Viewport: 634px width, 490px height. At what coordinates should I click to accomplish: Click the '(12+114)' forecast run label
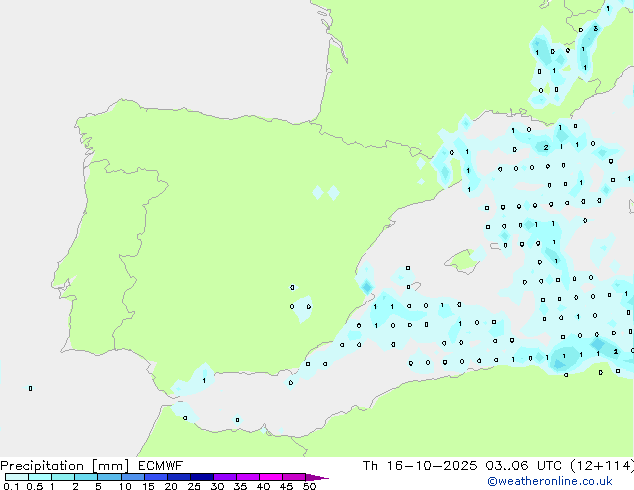602,465
